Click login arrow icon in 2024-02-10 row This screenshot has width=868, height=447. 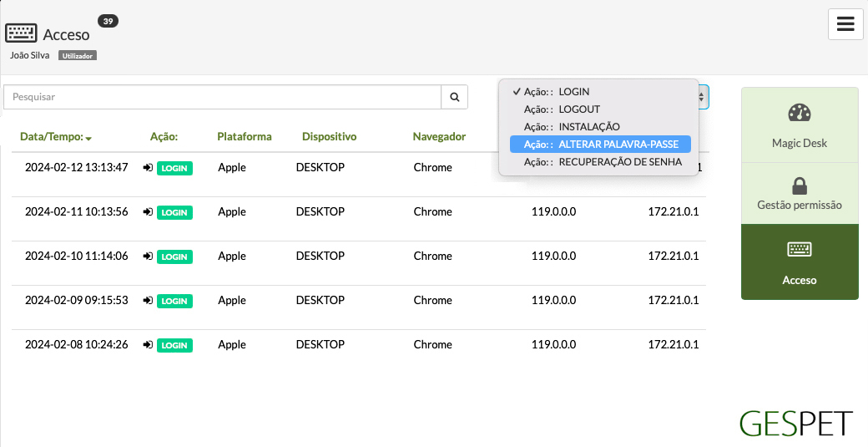click(148, 257)
